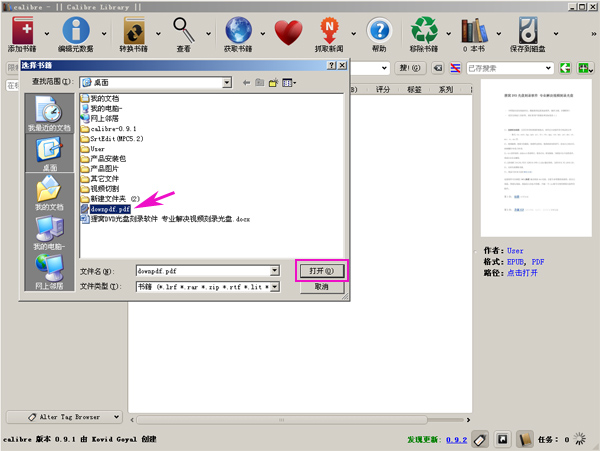The image size is (600, 451).
Task: Click the create new folder icon
Action: pyautogui.click(x=273, y=82)
